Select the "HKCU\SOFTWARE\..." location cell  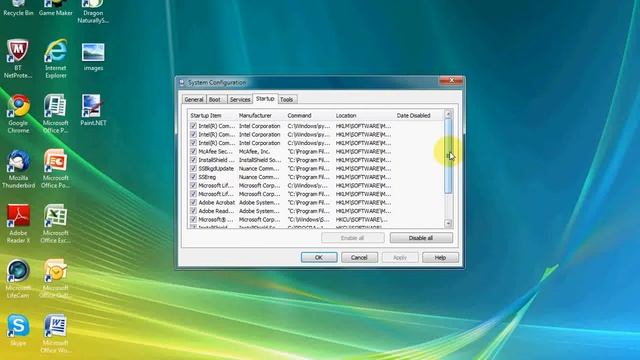click(361, 220)
